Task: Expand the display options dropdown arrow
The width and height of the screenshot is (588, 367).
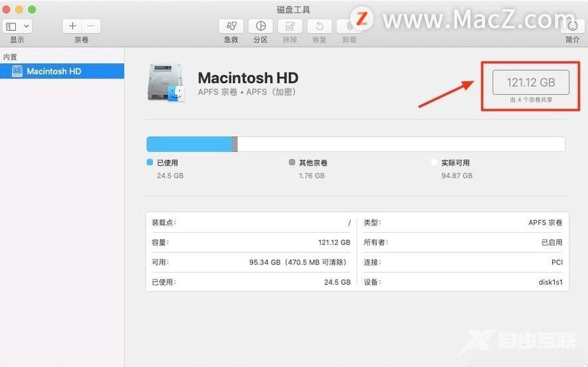Action: coord(26,27)
